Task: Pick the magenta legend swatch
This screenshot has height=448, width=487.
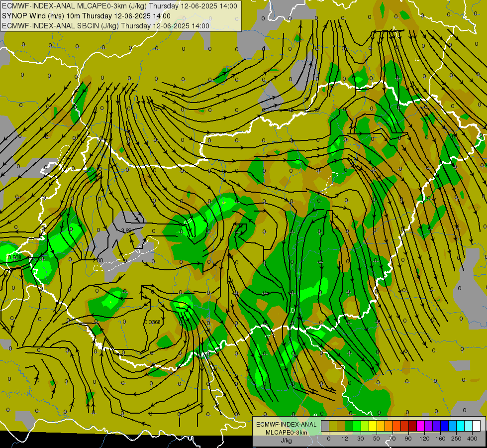Action: (421, 426)
